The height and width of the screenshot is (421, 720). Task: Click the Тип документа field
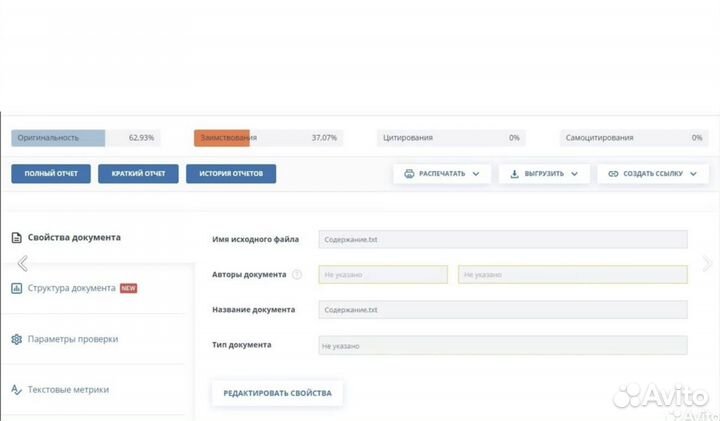coord(503,345)
